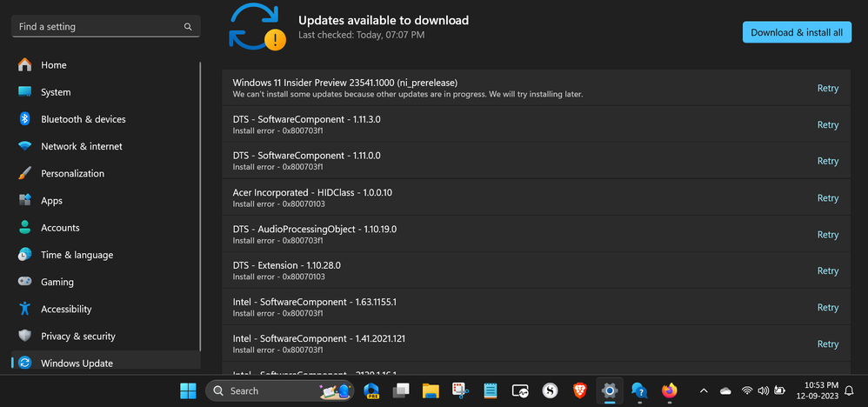Retry DTS SoftwareComponent 1.11.3.0 update

coord(828,125)
